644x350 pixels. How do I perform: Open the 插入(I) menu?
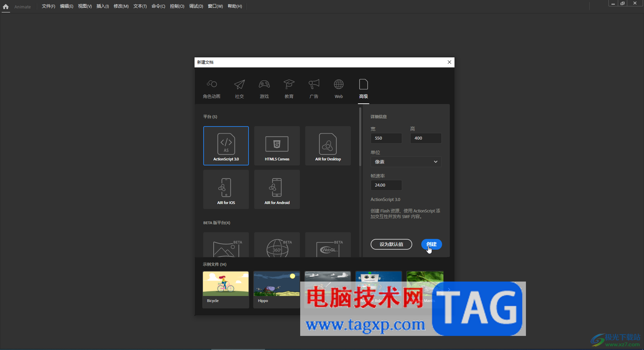tap(103, 6)
